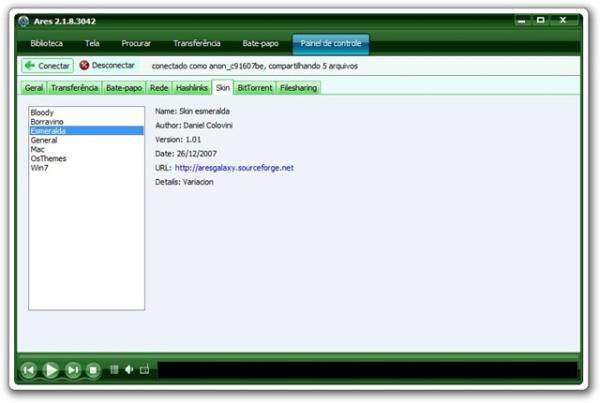Maximize the Ares window
This screenshot has width=600, height=403.
541,20
